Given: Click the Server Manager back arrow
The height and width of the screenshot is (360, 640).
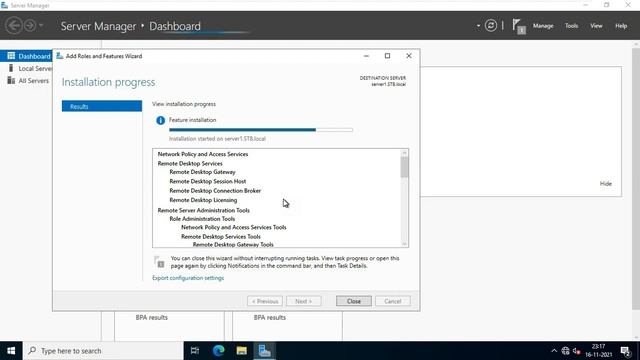Looking at the screenshot, I should pos(14,25).
